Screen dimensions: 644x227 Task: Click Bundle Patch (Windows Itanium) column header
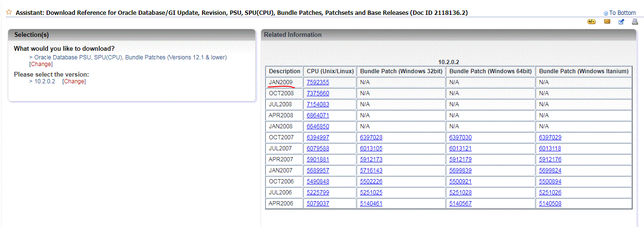pyautogui.click(x=584, y=71)
